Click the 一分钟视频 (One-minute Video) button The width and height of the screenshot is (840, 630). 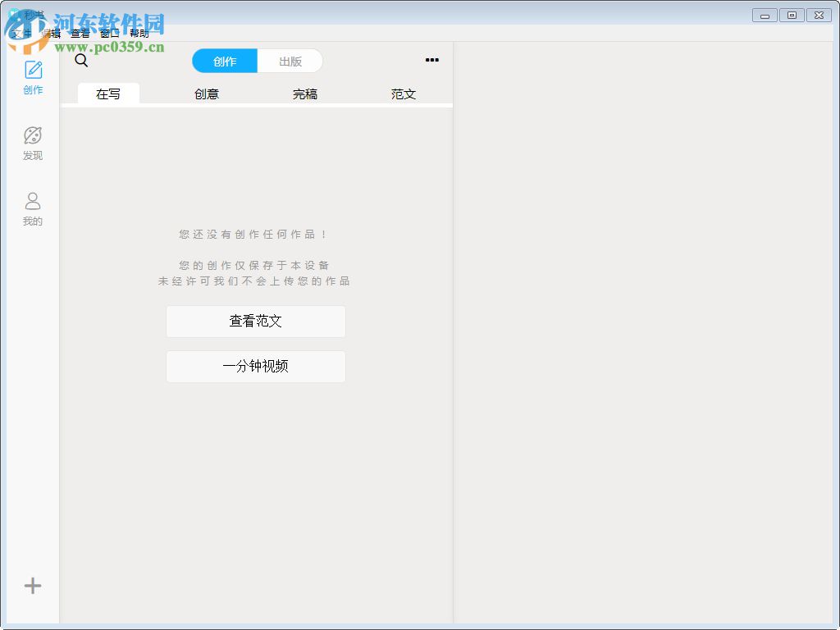pyautogui.click(x=255, y=366)
